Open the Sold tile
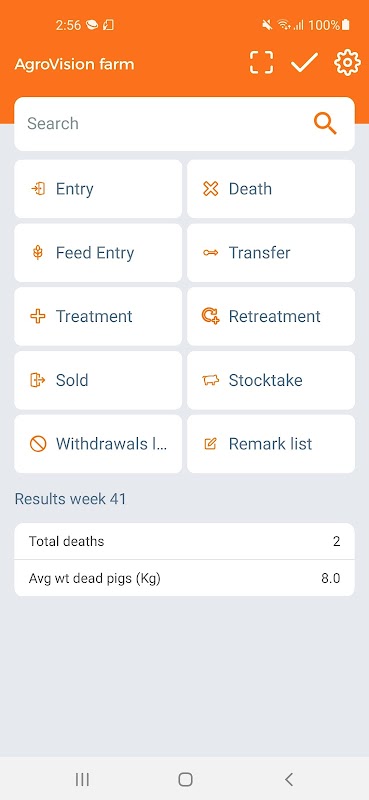Screen dimensions: 369x800 [x=98, y=380]
